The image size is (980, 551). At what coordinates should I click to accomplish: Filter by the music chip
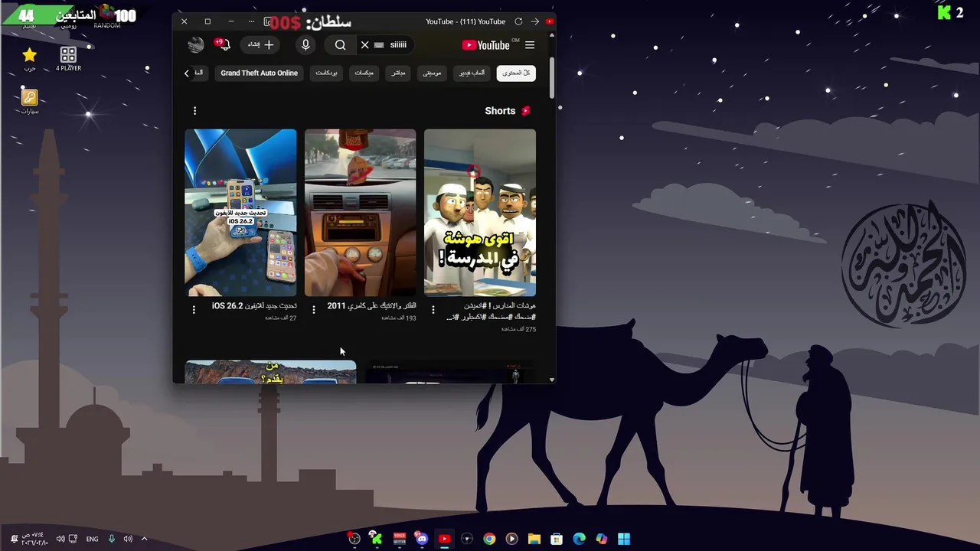pyautogui.click(x=432, y=73)
